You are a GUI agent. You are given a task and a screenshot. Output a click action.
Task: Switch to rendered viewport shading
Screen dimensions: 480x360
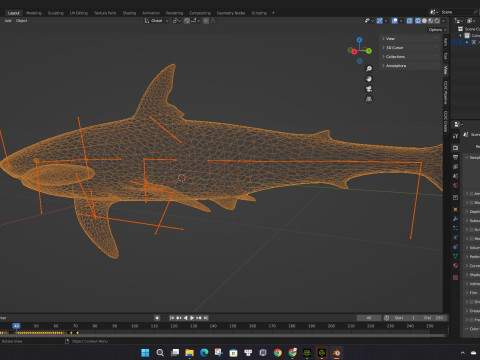[437, 21]
